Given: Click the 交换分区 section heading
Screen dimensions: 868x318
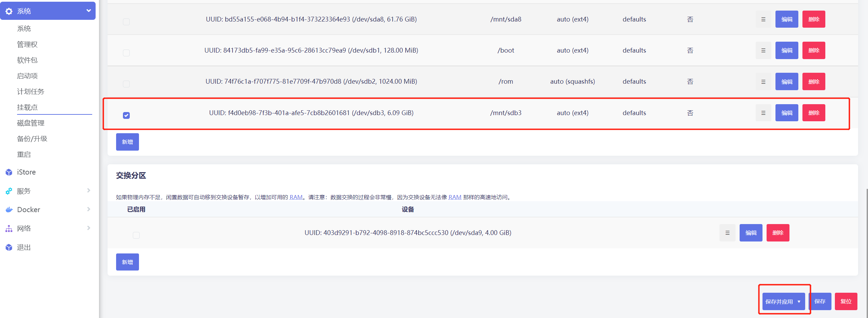Looking at the screenshot, I should (131, 176).
